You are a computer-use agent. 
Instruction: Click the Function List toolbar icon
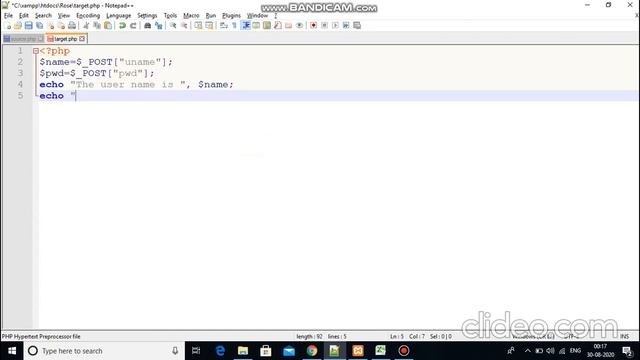tap(278, 26)
